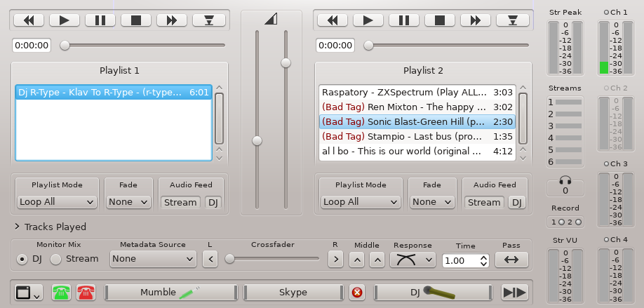The width and height of the screenshot is (644, 308).
Task: Click the green phone answer button
Action: pyautogui.click(x=61, y=293)
